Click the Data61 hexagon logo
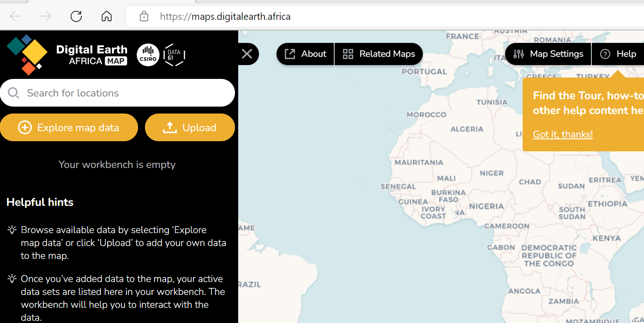 tap(174, 55)
